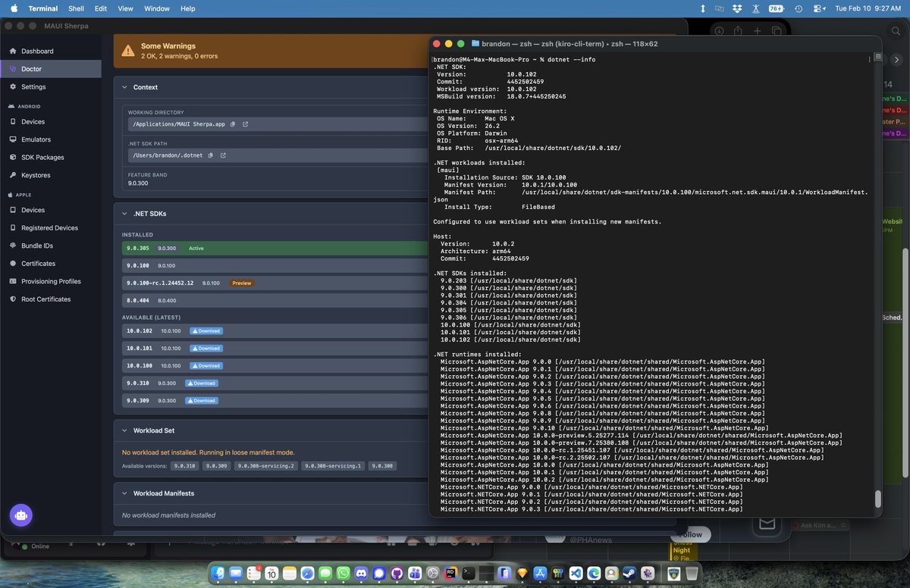Copy the working directory path
Screen dimensions: 910x588
234,124
